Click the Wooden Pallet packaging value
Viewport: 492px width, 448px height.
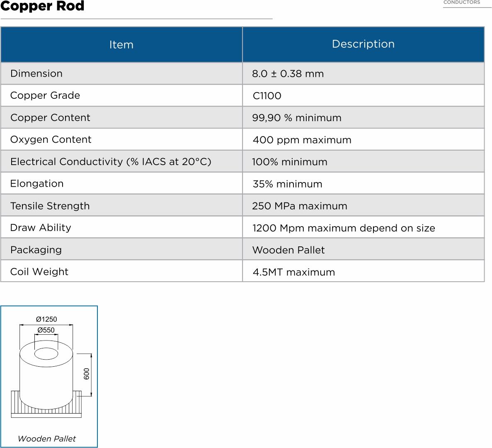288,250
